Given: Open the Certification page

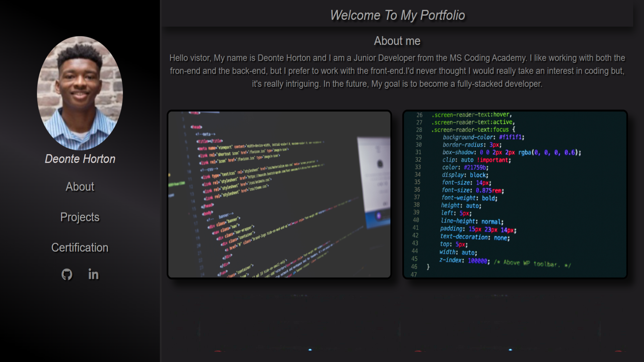Looking at the screenshot, I should 79,247.
